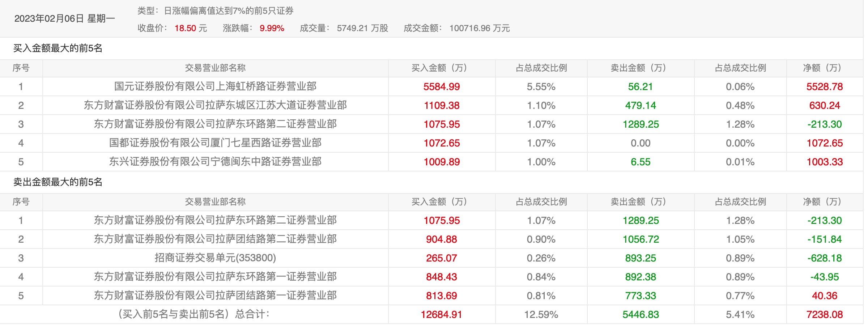
Task: Select 东兴证券宁德闽东中路证券营业部 row name
Action: [x=215, y=162]
